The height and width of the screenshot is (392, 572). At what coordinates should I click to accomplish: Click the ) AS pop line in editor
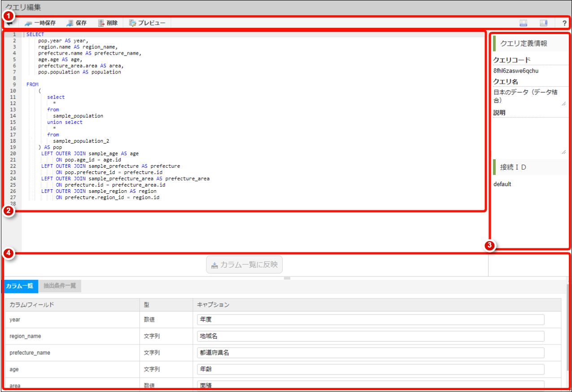tap(50, 147)
